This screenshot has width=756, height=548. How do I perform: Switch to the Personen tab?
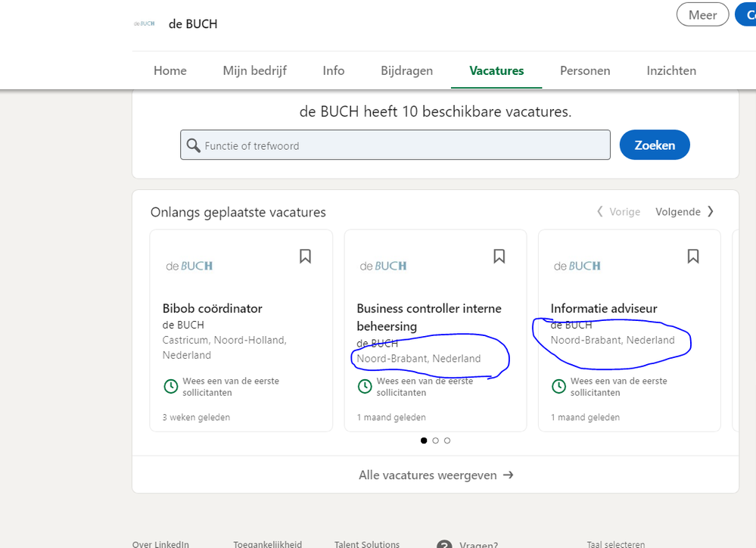point(585,70)
